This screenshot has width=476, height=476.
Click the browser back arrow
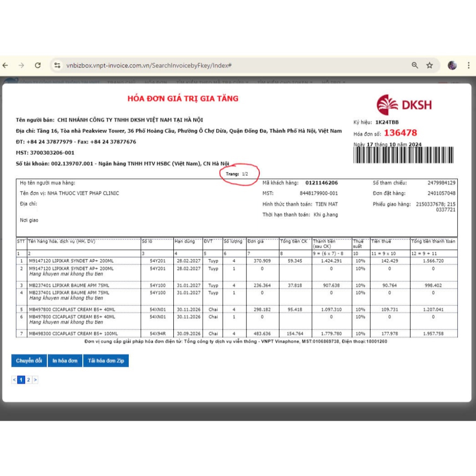coord(6,66)
